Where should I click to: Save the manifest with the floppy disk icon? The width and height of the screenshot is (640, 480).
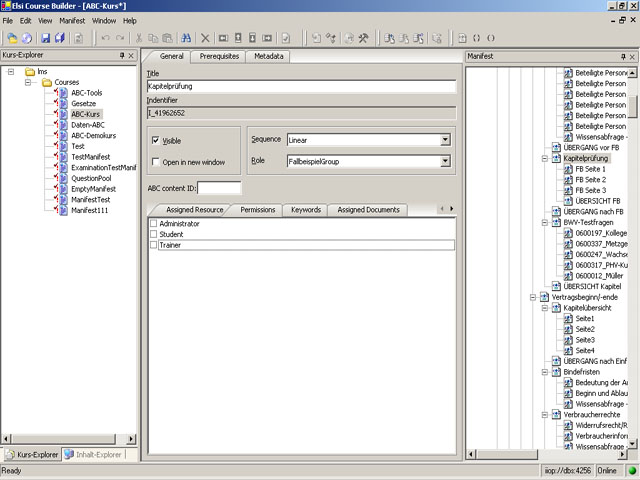tap(45, 38)
